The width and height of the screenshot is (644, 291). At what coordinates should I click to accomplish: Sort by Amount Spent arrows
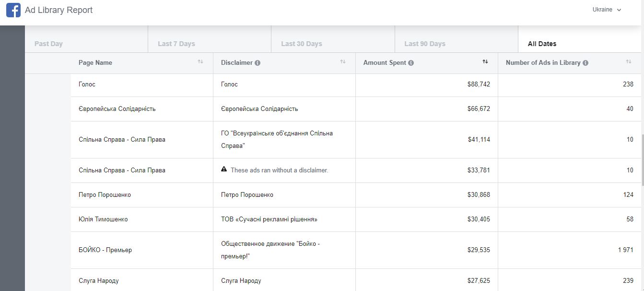[x=485, y=62]
